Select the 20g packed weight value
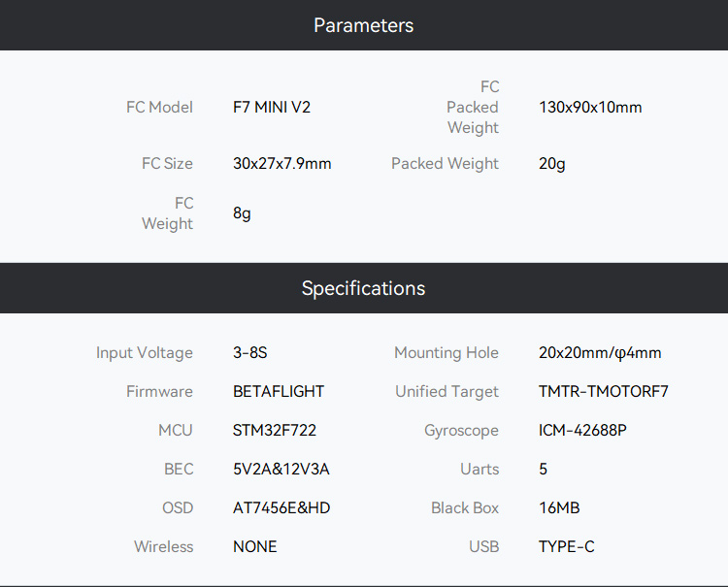This screenshot has height=587, width=728. point(552,163)
